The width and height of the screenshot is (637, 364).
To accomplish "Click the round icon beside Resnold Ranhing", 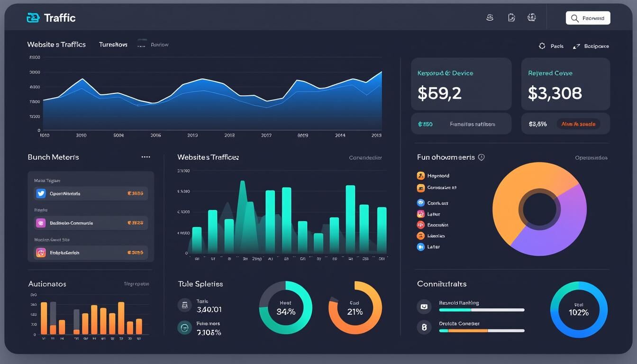I will tap(424, 307).
